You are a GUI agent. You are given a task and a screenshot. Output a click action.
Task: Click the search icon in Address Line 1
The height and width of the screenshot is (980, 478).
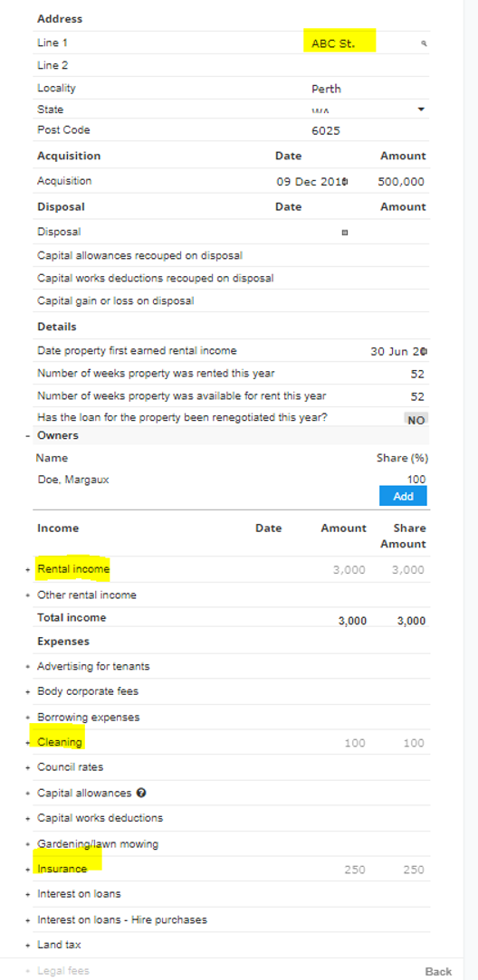(424, 43)
